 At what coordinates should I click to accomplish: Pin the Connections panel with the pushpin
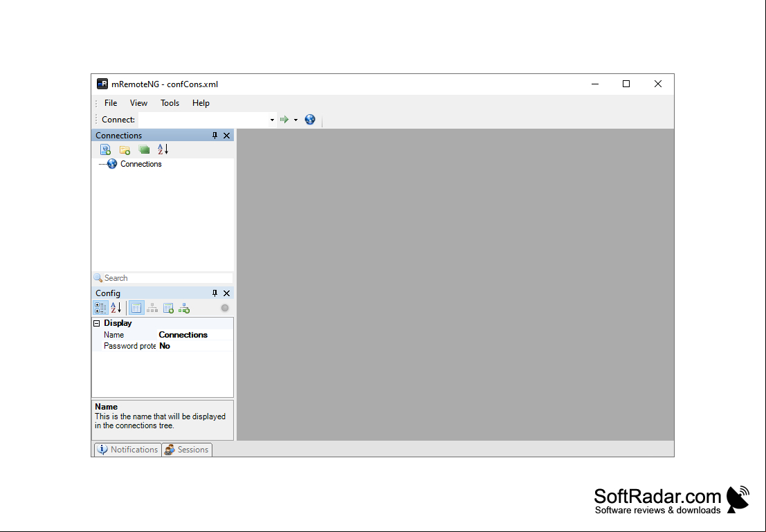(215, 136)
